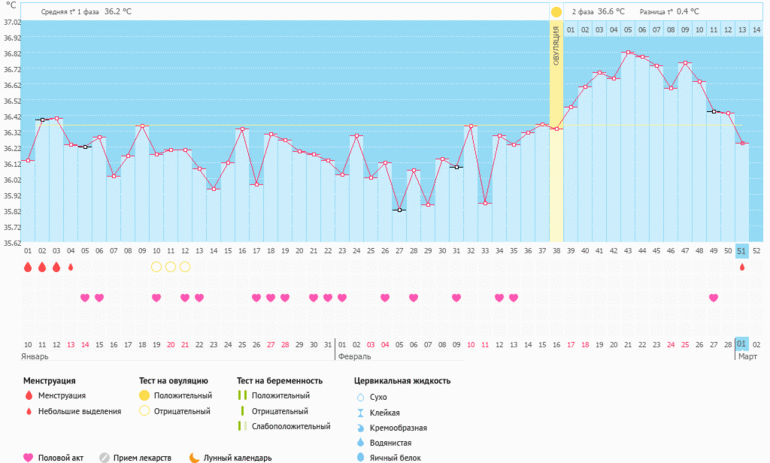
Task: Click the Яичный белок cervical fluid icon
Action: coord(360,457)
